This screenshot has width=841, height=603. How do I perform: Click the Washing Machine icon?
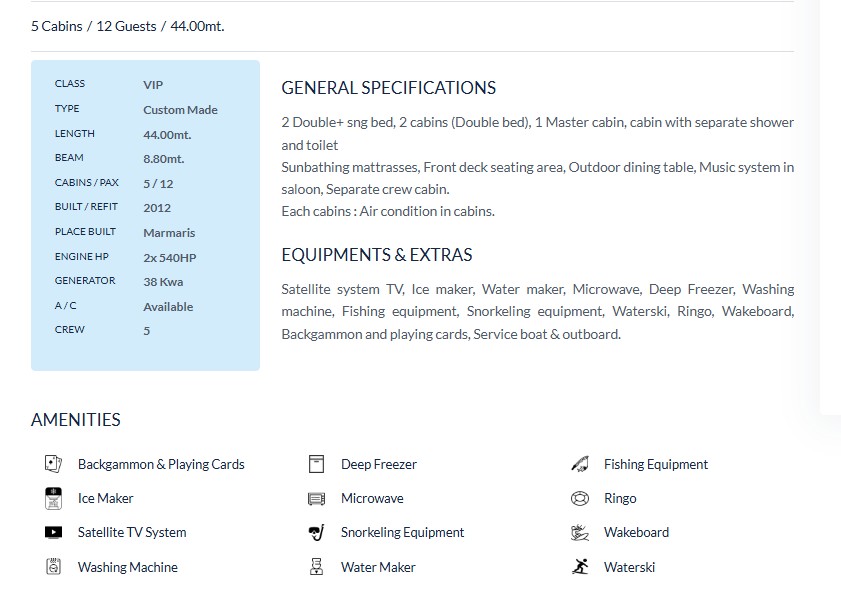(54, 567)
